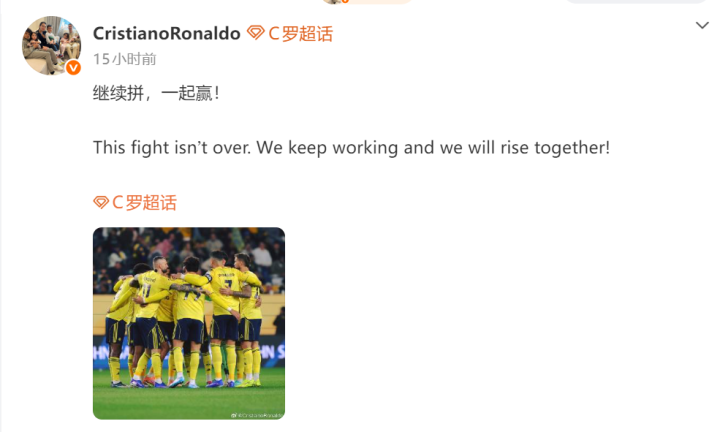Expand the post options chevron
Screen dimensions: 720x432
point(702,25)
